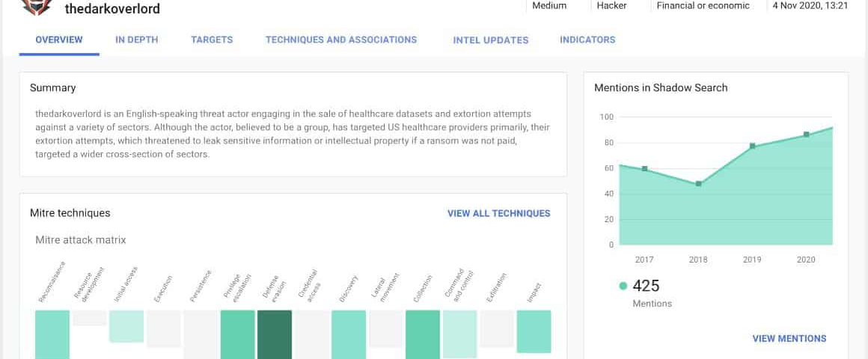
Task: Select the Impact technique cell
Action: click(x=534, y=331)
